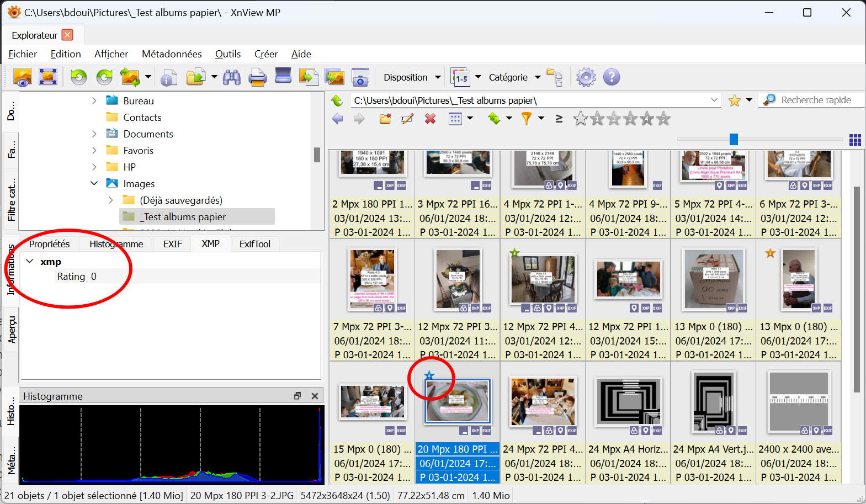This screenshot has width=866, height=504.
Task: Click the Catégorie button
Action: click(x=508, y=77)
